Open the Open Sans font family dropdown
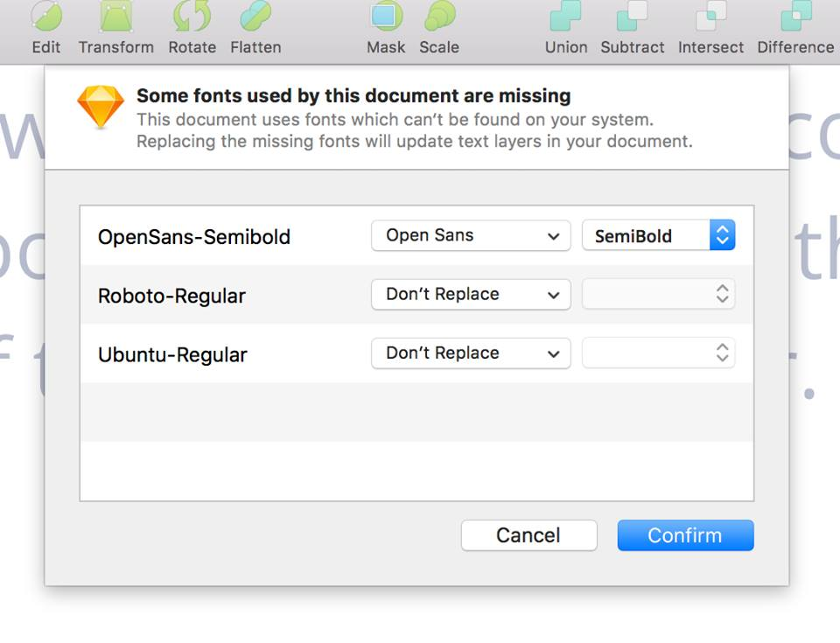 click(x=471, y=235)
